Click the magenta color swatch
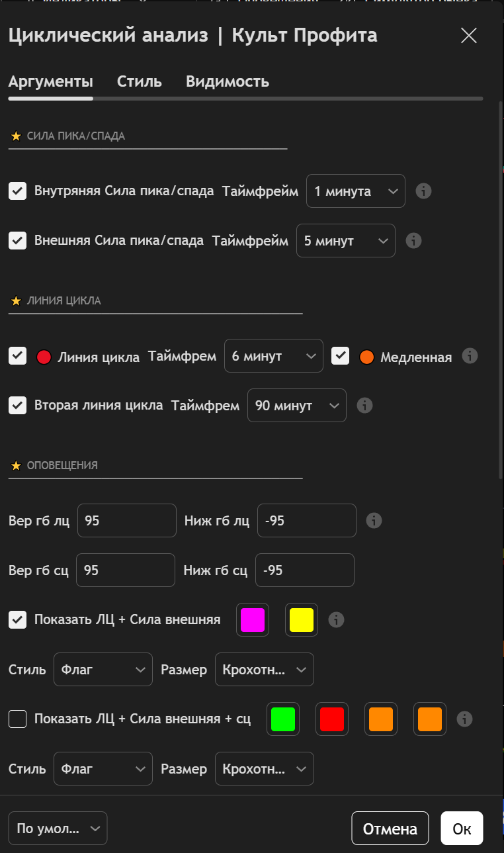 (x=253, y=620)
